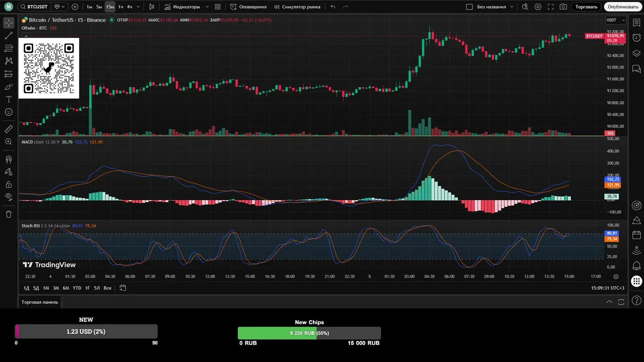
Task: Select the 3М date range
Action: (56, 288)
